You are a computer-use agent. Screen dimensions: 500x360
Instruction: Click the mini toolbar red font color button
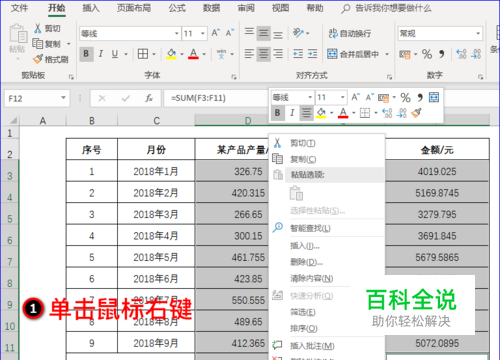(343, 113)
